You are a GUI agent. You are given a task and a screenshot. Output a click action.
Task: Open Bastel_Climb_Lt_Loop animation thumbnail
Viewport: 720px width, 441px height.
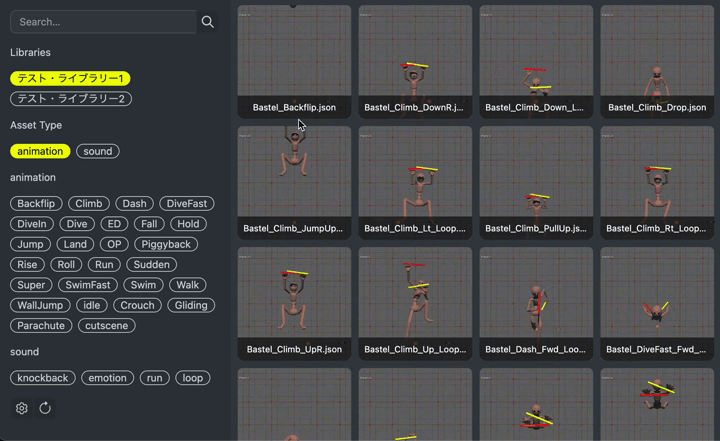[415, 183]
